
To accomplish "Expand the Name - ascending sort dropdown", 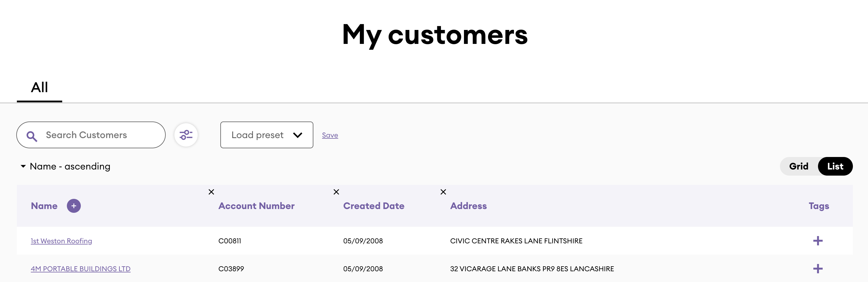I will pyautogui.click(x=66, y=166).
